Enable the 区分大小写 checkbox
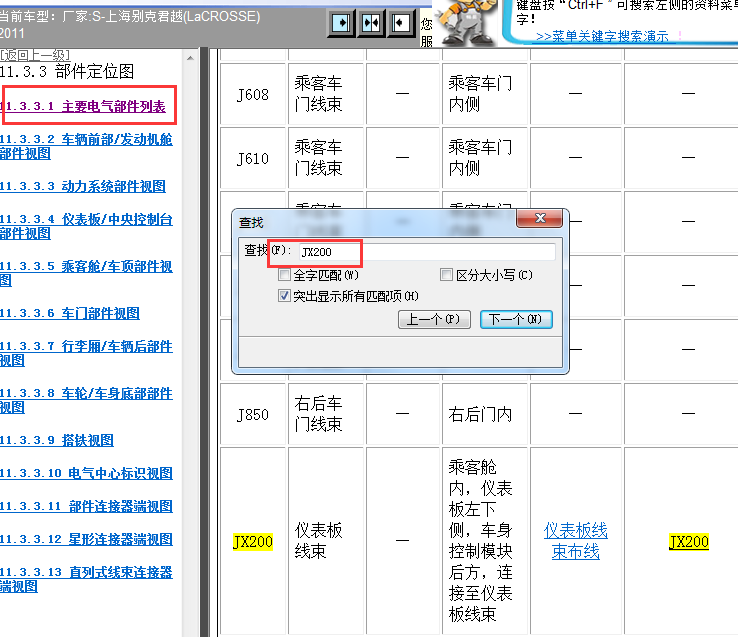 [446, 274]
